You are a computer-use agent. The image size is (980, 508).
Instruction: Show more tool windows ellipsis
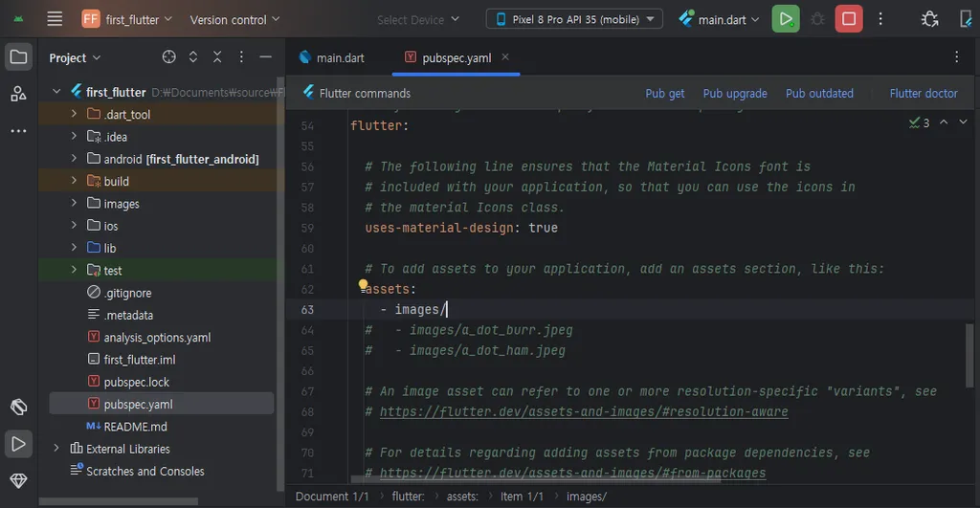pos(19,131)
